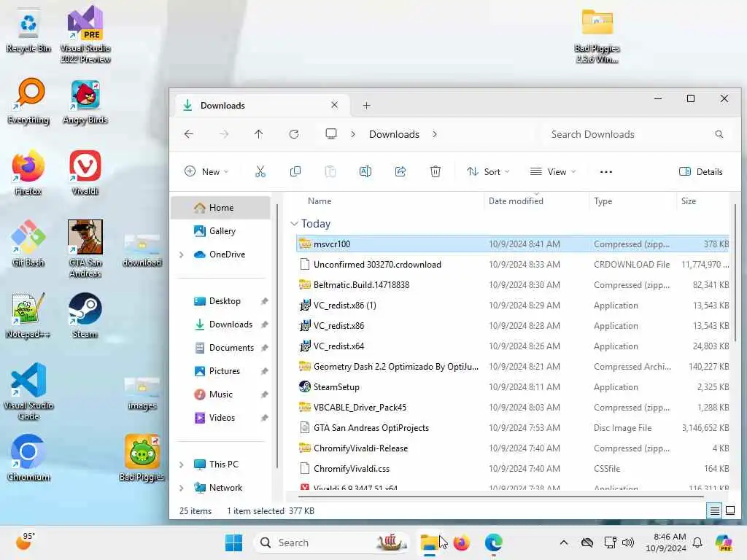Expand This PC in navigation pane
The width and height of the screenshot is (747, 560).
point(181,464)
